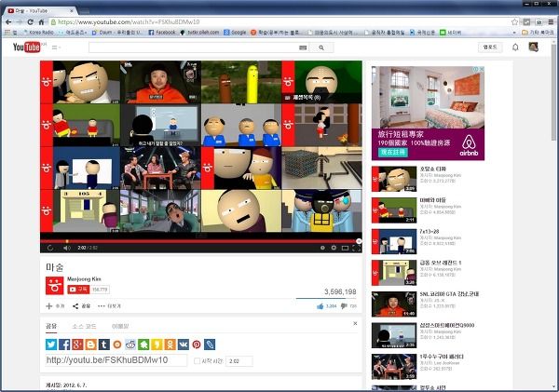
Task: Click the magnifier search button
Action: [x=321, y=47]
